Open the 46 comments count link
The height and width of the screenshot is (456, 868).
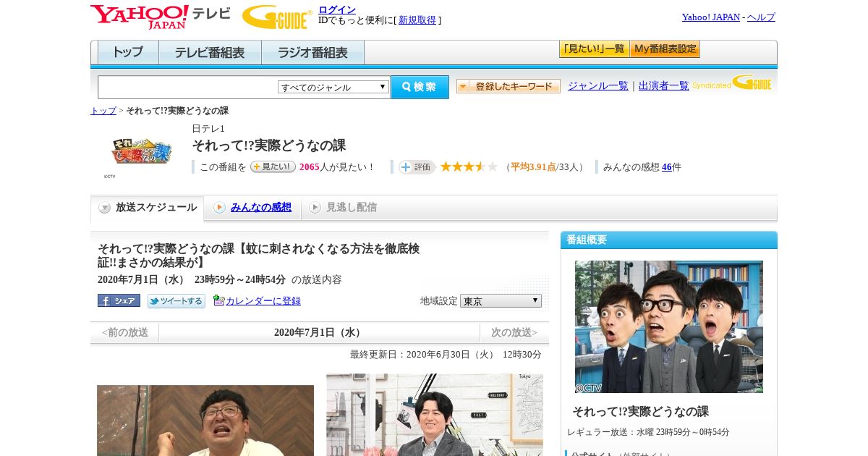[x=666, y=167]
